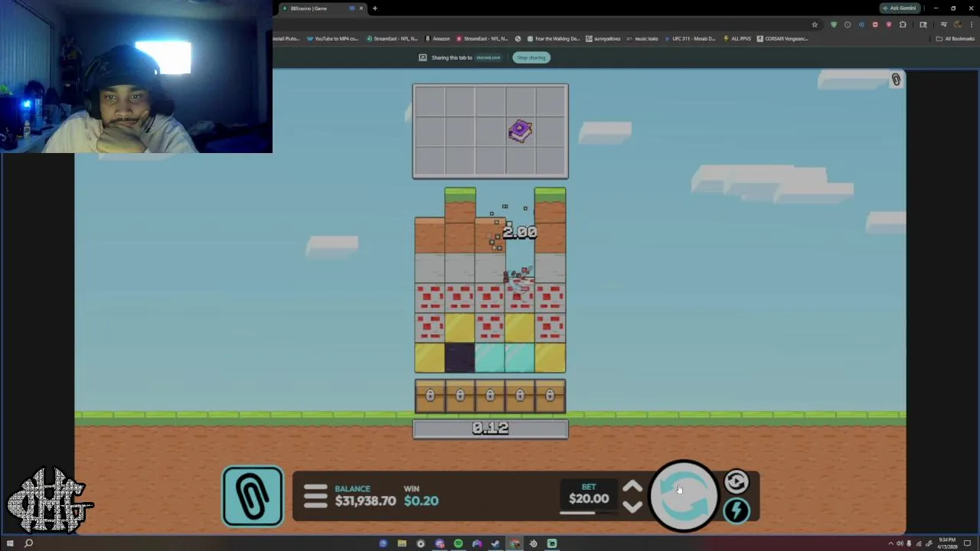980x551 pixels.
Task: Click the second locked chest
Action: 459,396
